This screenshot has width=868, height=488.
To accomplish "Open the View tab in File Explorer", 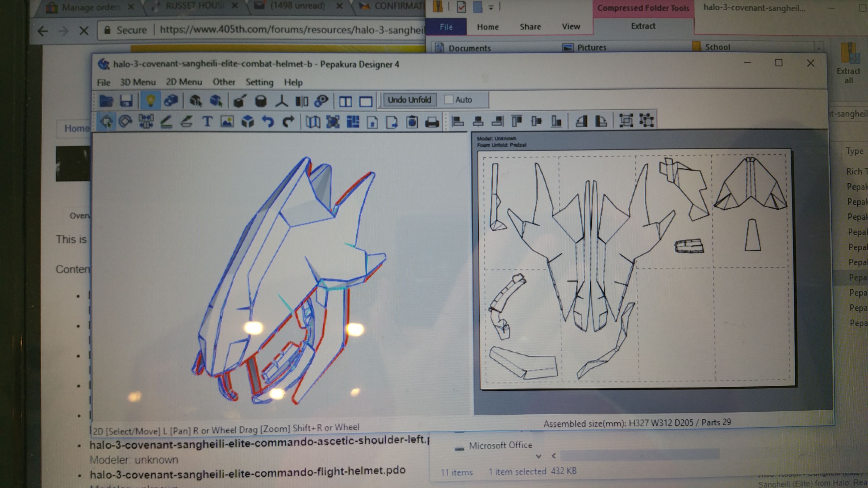I will 571,26.
